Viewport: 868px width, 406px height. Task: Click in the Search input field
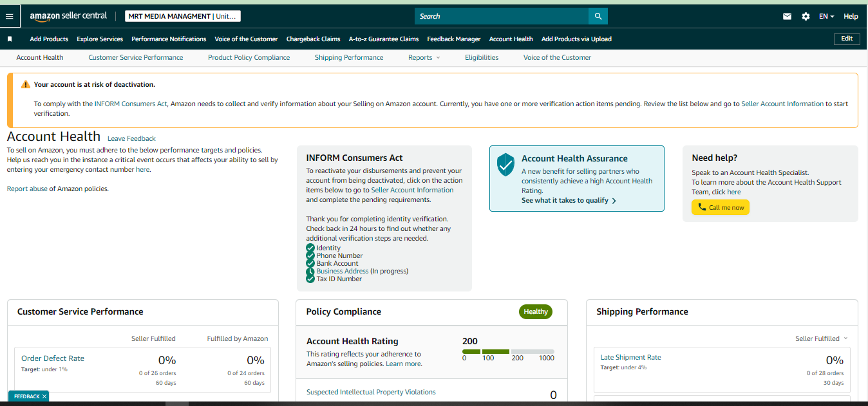[x=502, y=16]
